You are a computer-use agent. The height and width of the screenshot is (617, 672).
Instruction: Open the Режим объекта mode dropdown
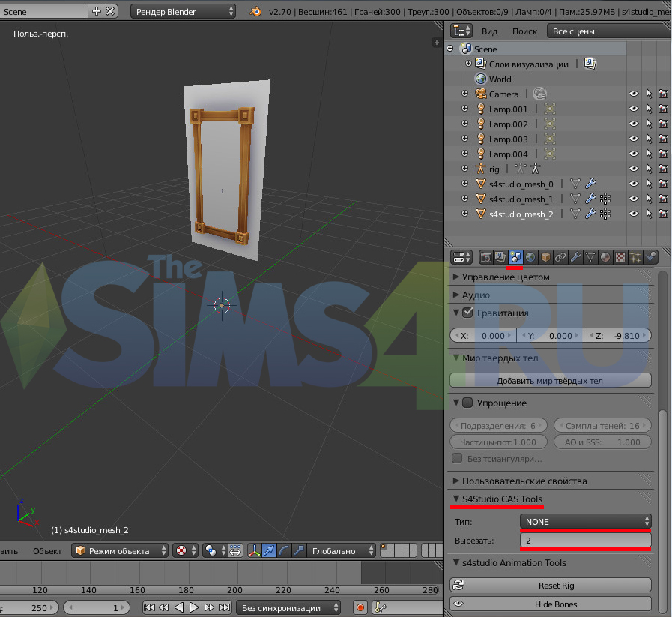pyautogui.click(x=119, y=551)
